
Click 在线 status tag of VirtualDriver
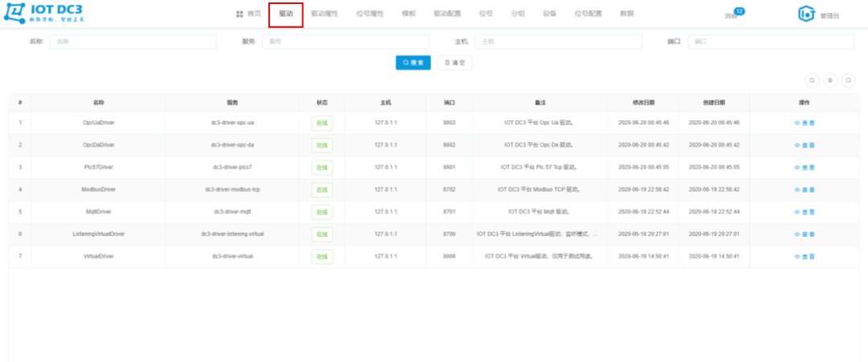pos(322,256)
